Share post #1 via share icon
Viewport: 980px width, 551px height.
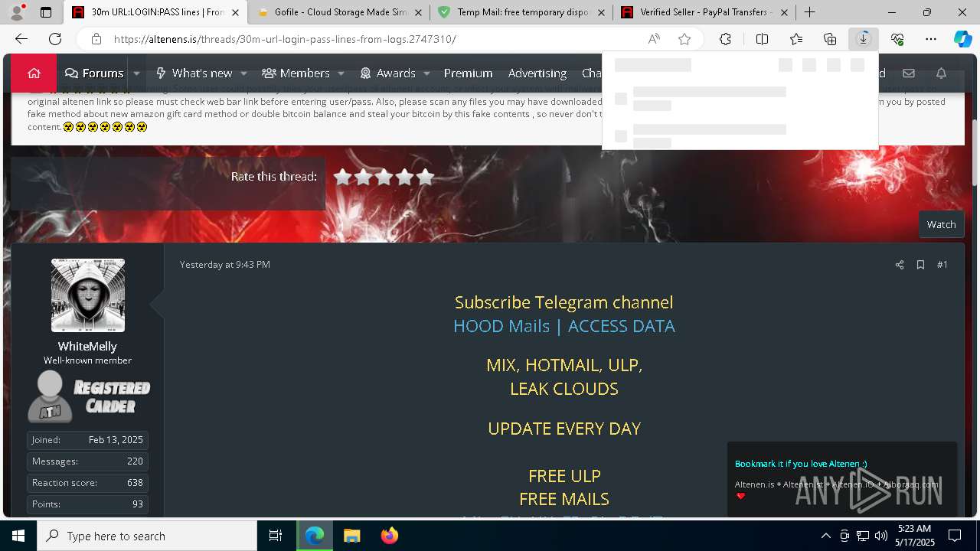click(900, 265)
